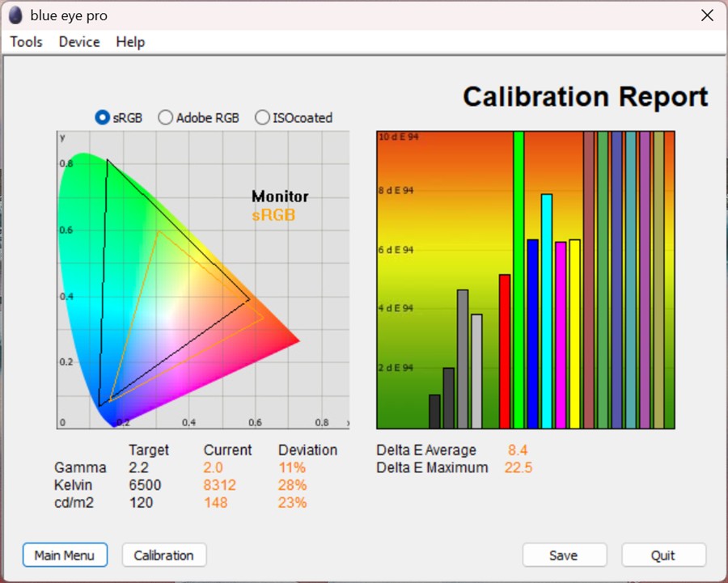Click the tall green Delta E bar
The height and width of the screenshot is (583, 728).
[x=518, y=280]
